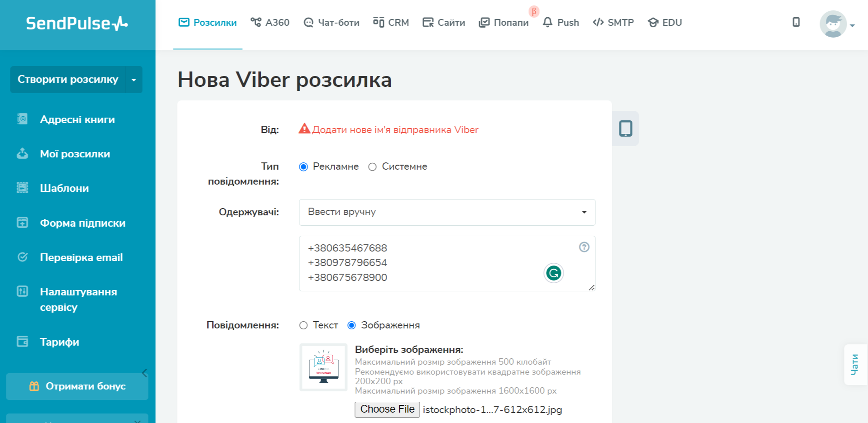Click the Створити розсилку button
Viewport: 868px width, 423px height.
click(68, 80)
